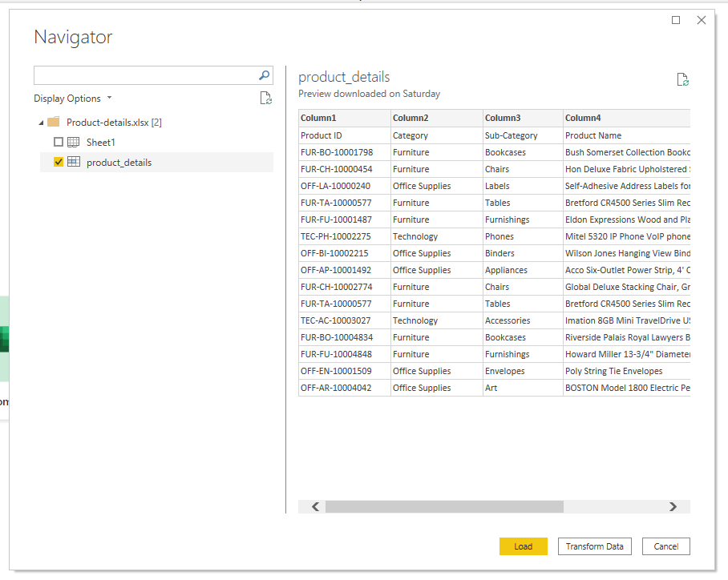Click the Poly String Tie Envelopes cell

(x=627, y=371)
